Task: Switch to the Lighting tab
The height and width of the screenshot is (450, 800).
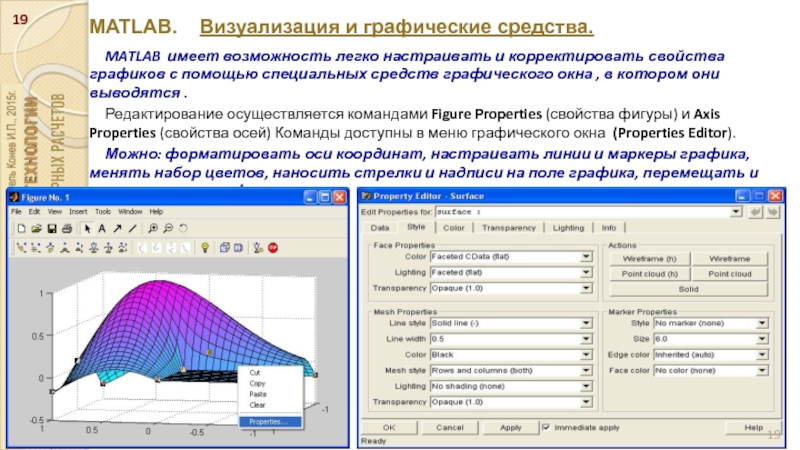Action: [x=568, y=228]
